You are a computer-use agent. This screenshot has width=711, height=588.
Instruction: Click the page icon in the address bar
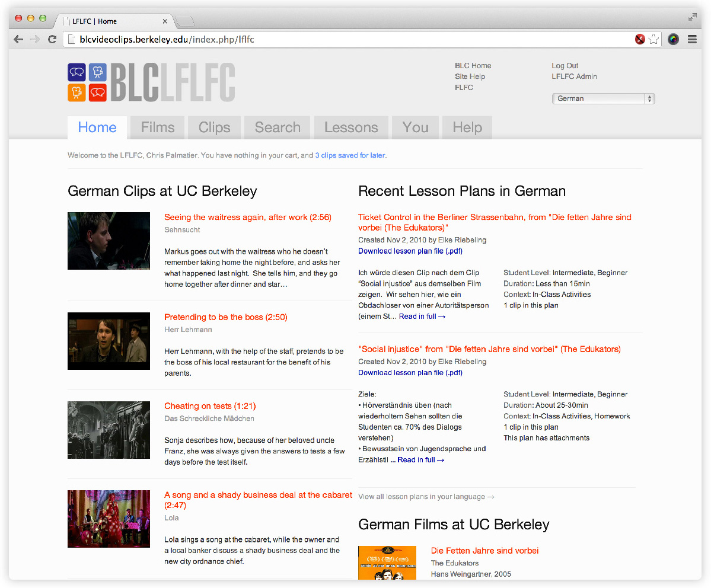(71, 40)
